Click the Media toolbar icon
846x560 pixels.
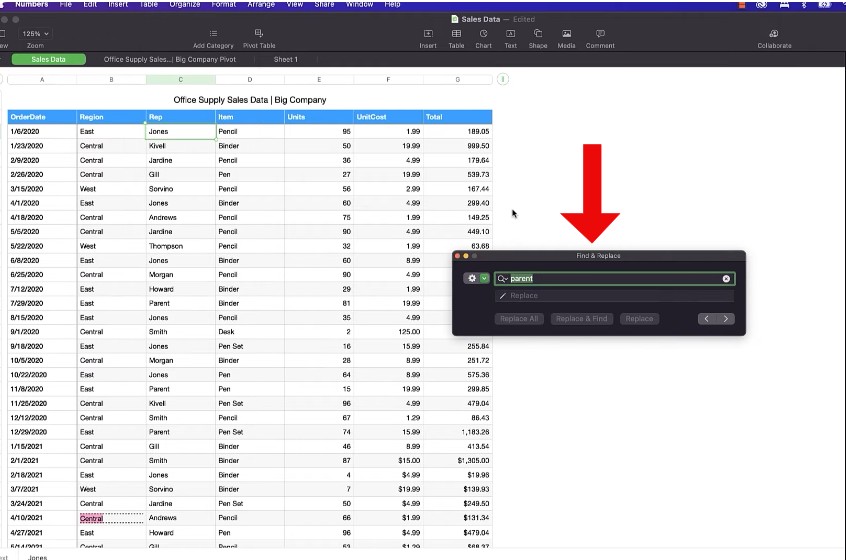566,33
